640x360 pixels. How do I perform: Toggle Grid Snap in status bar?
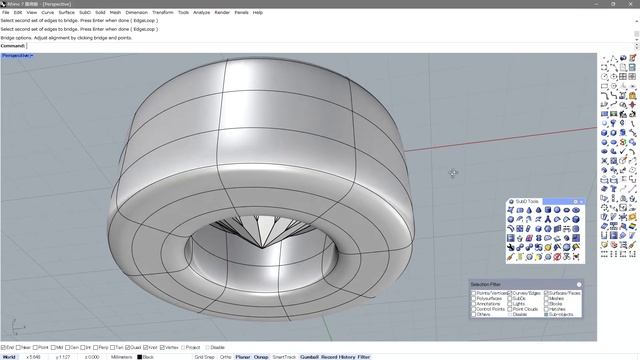204,357
